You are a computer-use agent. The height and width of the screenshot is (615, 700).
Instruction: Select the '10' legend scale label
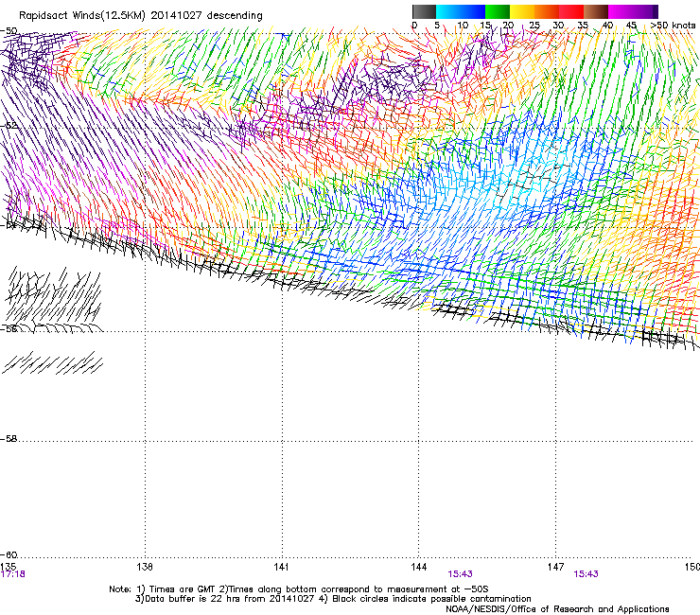point(463,25)
